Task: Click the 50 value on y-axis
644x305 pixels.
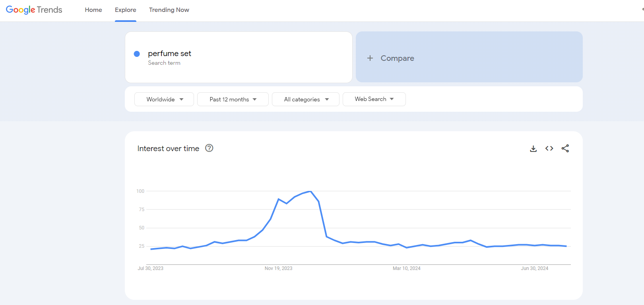Action: (142, 228)
